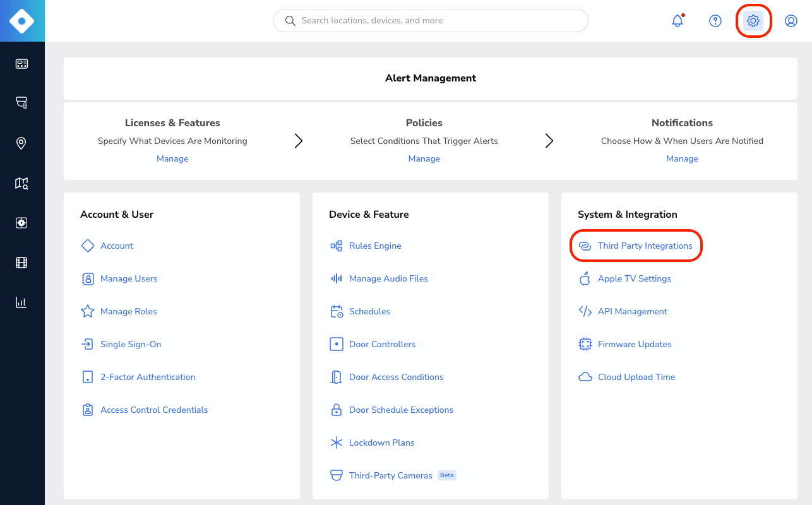Screen dimensions: 812x505
Task: Click the Third Party Integrations link icon
Action: pos(585,246)
